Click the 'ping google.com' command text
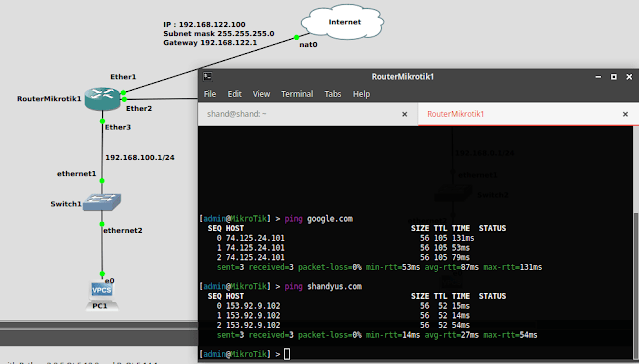 click(318, 219)
